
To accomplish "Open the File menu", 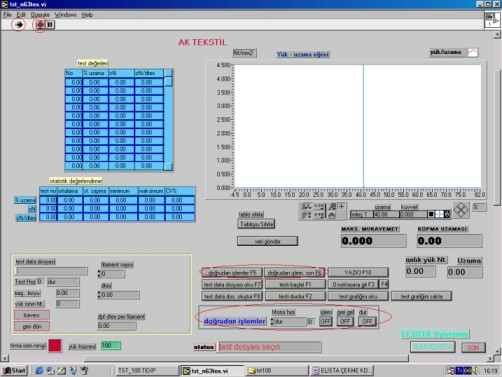I will pos(7,15).
